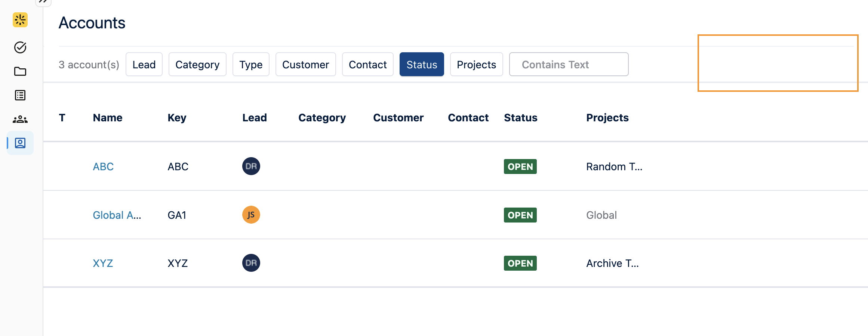This screenshot has height=336, width=868.
Task: Open the Category filter dropdown
Action: click(197, 64)
